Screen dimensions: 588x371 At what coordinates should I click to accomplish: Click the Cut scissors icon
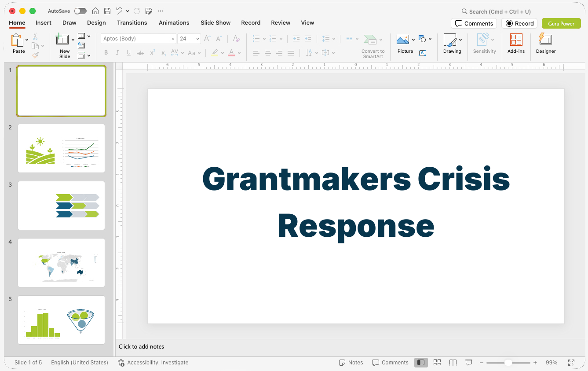coord(35,37)
